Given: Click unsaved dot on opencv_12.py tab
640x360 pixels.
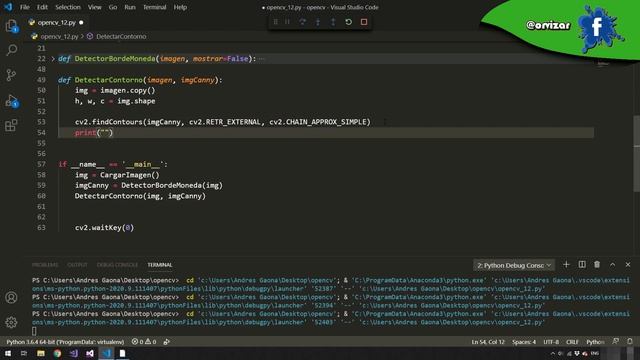Looking at the screenshot, I should pos(81,22).
